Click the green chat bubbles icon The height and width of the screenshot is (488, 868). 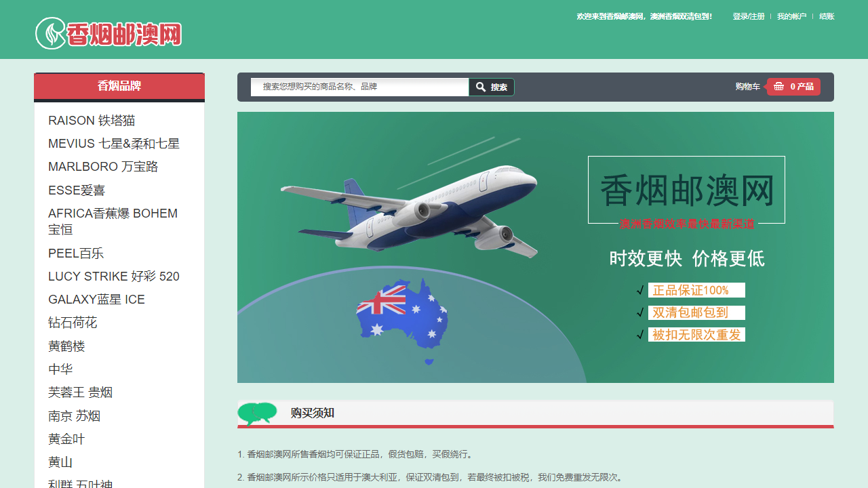point(258,413)
